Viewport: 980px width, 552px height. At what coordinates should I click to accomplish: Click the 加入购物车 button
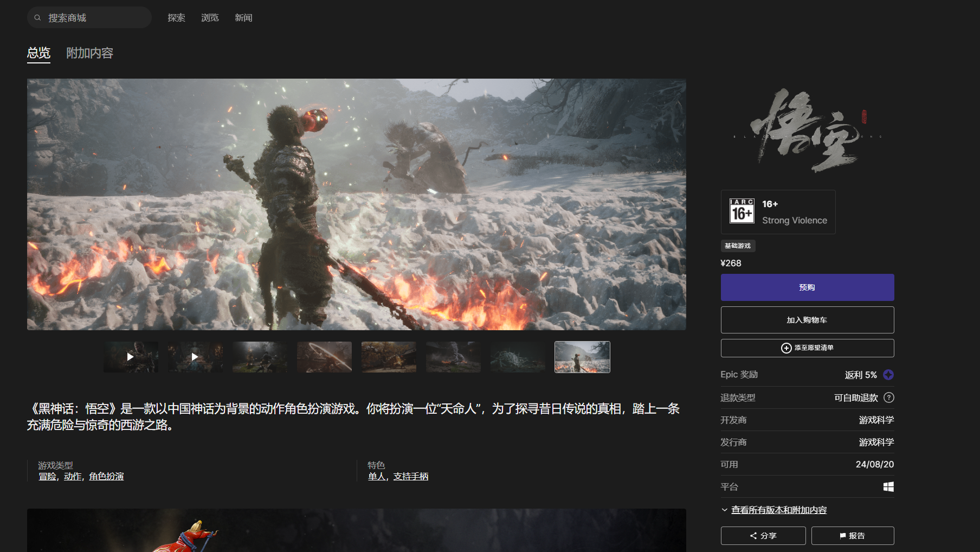click(x=807, y=320)
